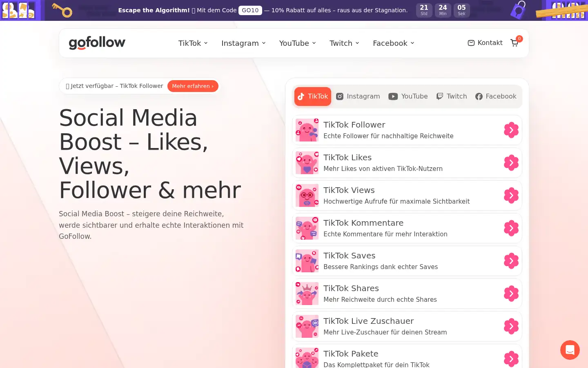Click the TikTok Saves mascot thumbnail
This screenshot has width=588, height=368.
pyautogui.click(x=307, y=261)
